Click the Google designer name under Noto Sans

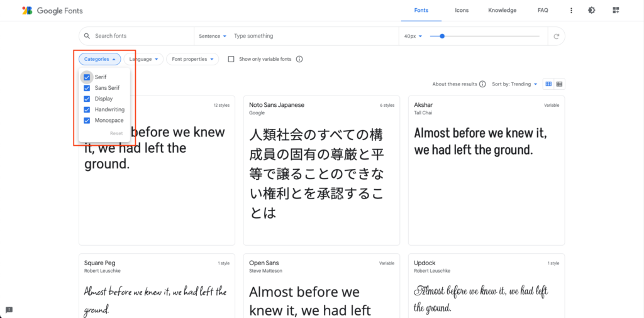pos(257,113)
